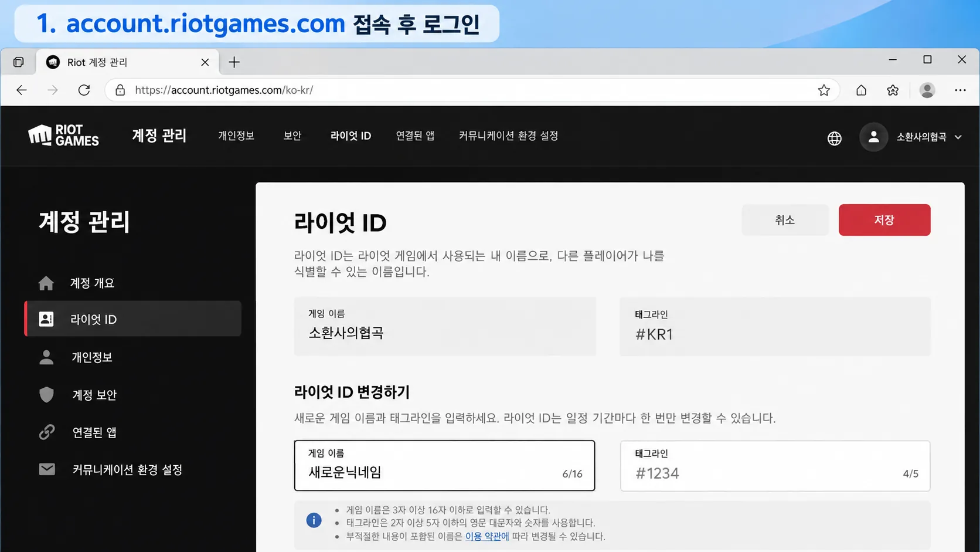Viewport: 980px width, 552px height.
Task: Click the browser address bar URL
Action: click(224, 90)
